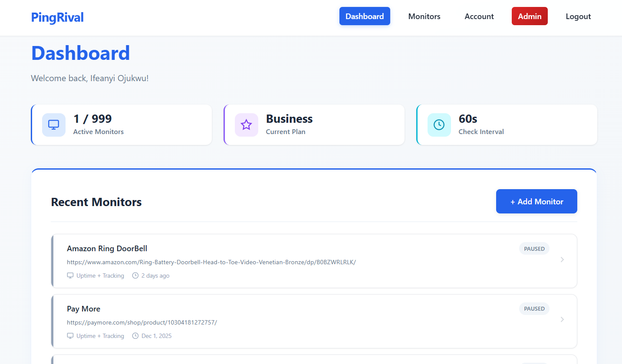Select the star icon on the Business plan card

(246, 125)
